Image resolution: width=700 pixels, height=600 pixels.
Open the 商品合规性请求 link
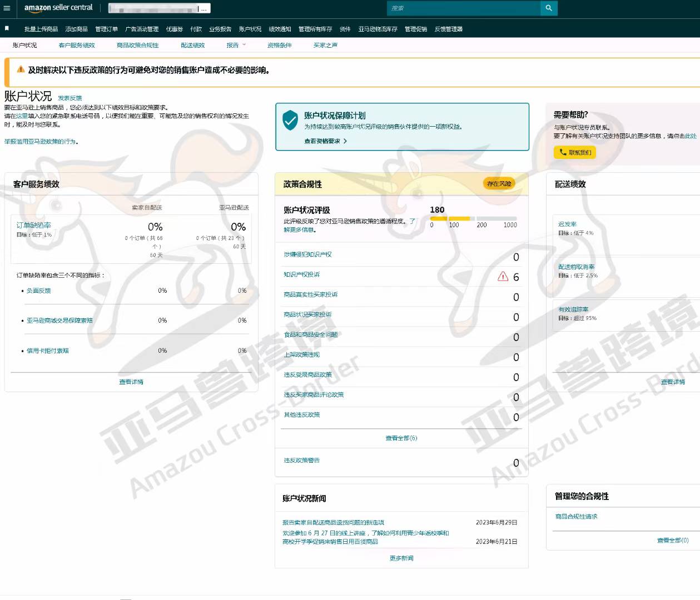click(x=577, y=516)
